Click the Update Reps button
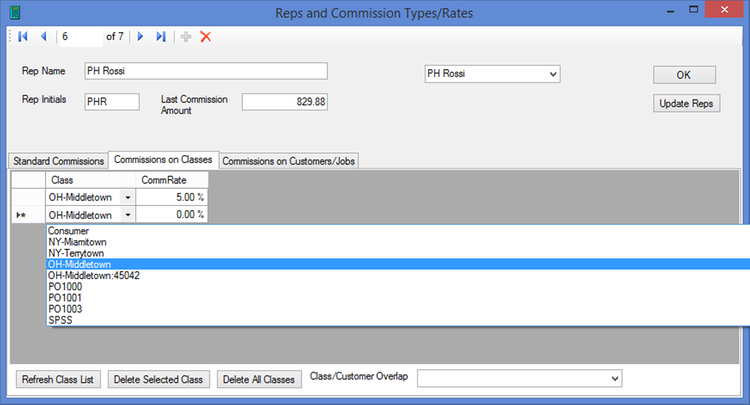 pyautogui.click(x=686, y=103)
